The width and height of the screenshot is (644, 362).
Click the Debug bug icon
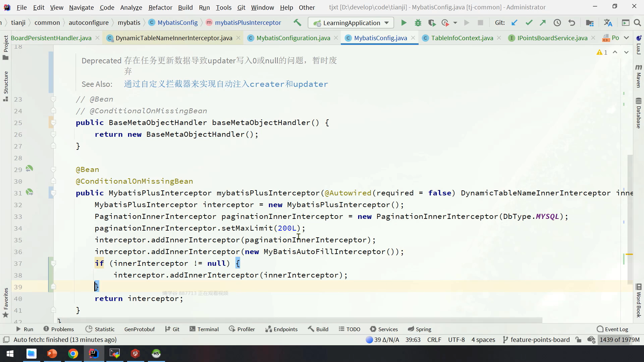(x=418, y=23)
